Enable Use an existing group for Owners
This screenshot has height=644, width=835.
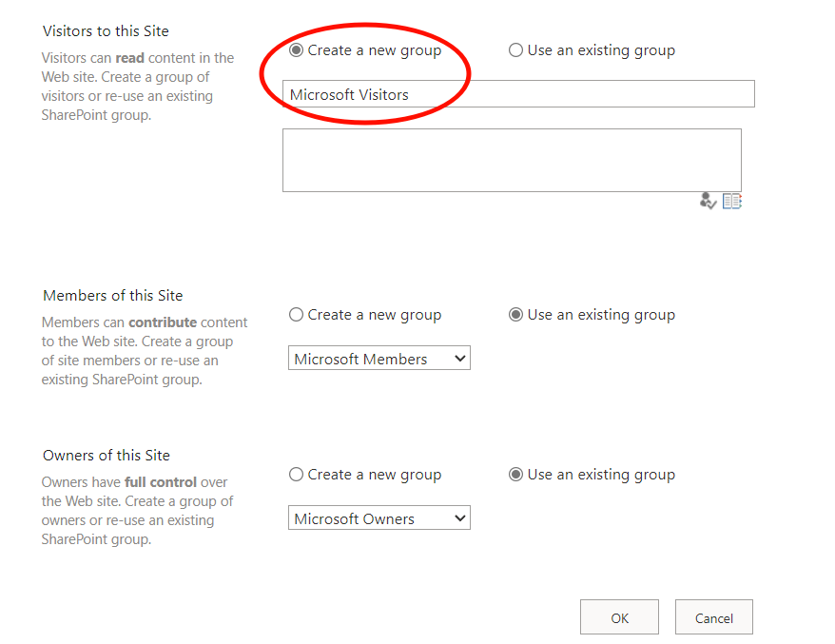515,474
